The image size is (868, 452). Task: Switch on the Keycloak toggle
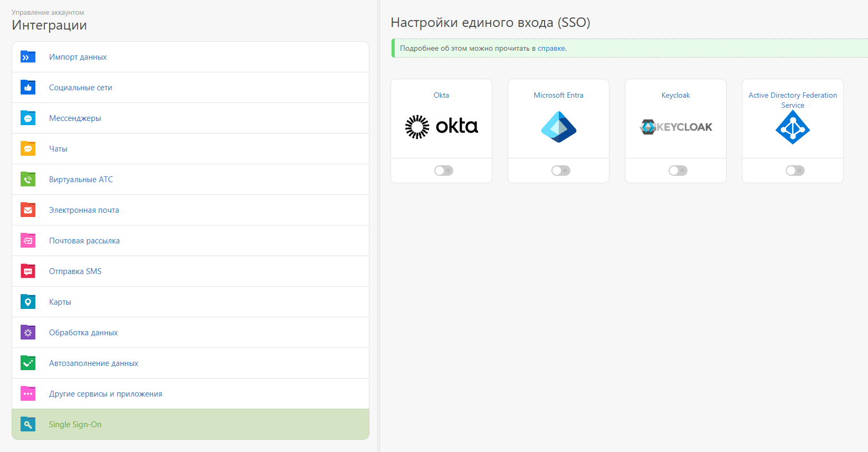(x=678, y=171)
